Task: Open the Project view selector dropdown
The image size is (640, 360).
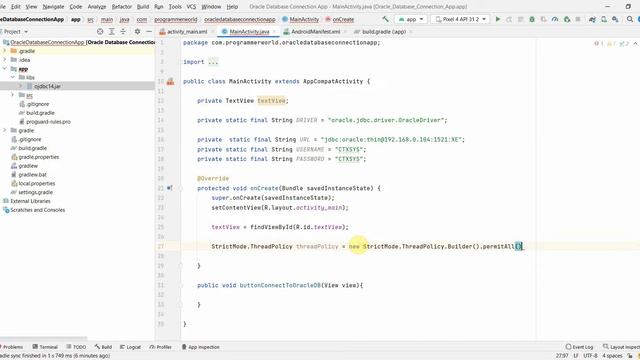Action: (15, 31)
